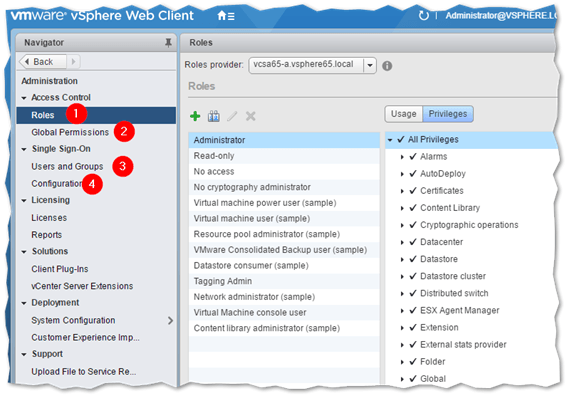The height and width of the screenshot is (396, 567).
Task: Open the Roles provider dropdown
Action: (370, 65)
